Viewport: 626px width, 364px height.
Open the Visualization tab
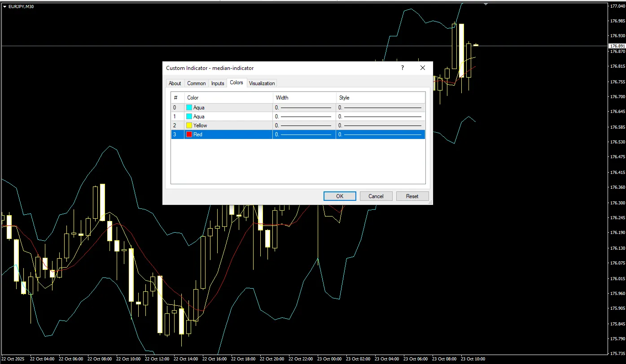262,83
